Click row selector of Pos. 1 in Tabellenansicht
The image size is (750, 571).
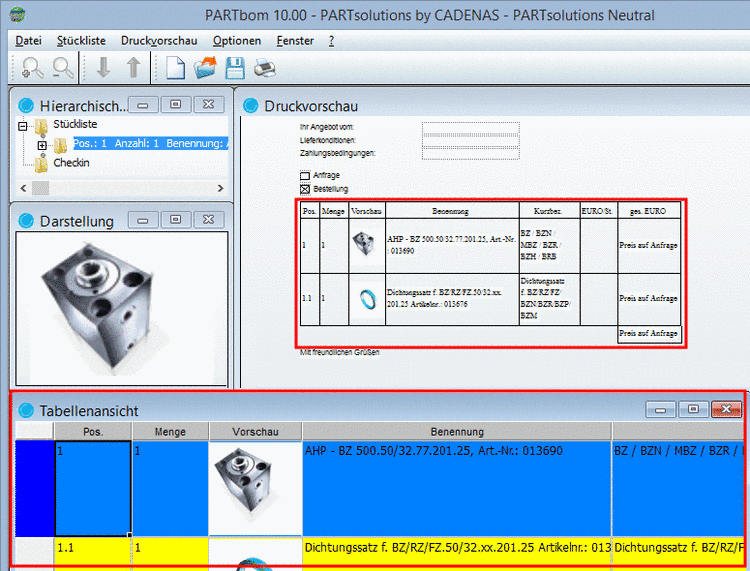(x=34, y=488)
